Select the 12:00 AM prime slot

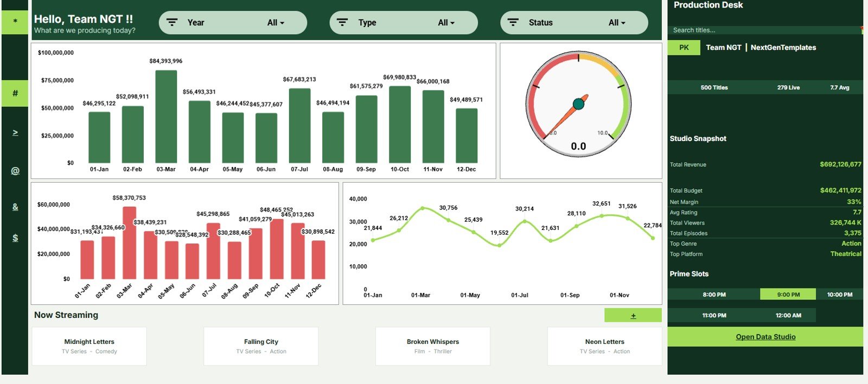click(788, 315)
